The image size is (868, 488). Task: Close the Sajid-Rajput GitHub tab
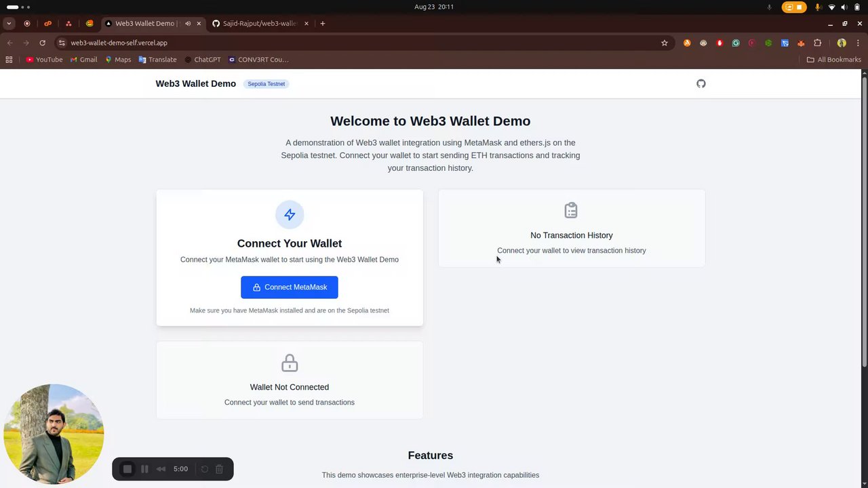[306, 23]
